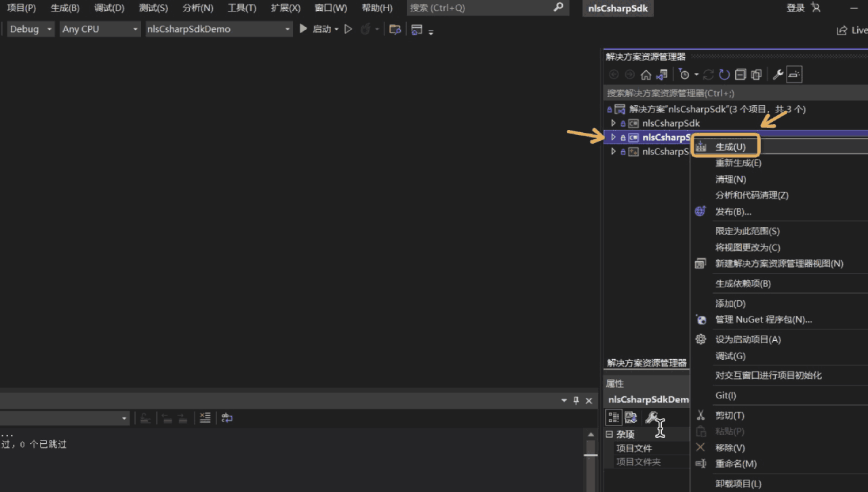Open output window position dropdown arrow
868x492 pixels.
point(564,400)
